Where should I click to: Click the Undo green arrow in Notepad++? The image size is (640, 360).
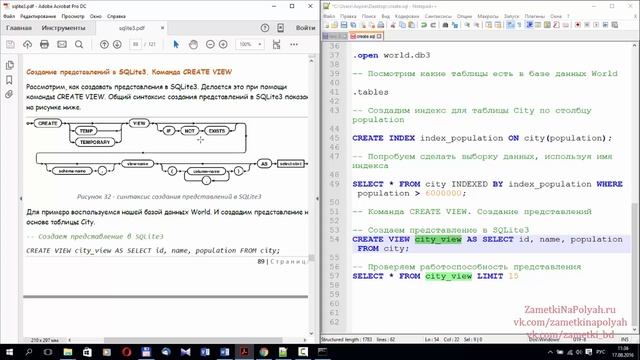point(424,25)
